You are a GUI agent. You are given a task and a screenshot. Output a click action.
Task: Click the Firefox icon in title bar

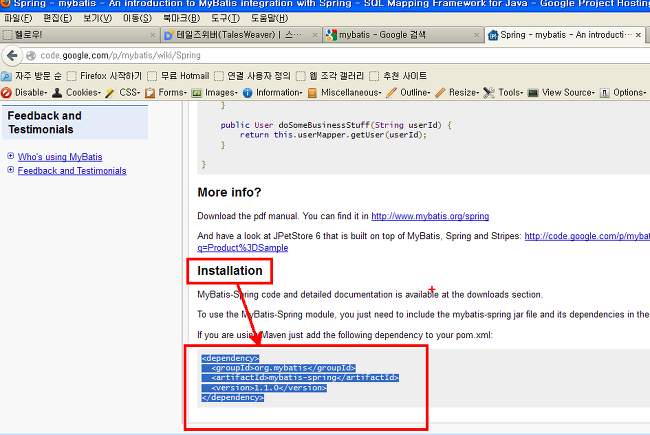(6, 3)
